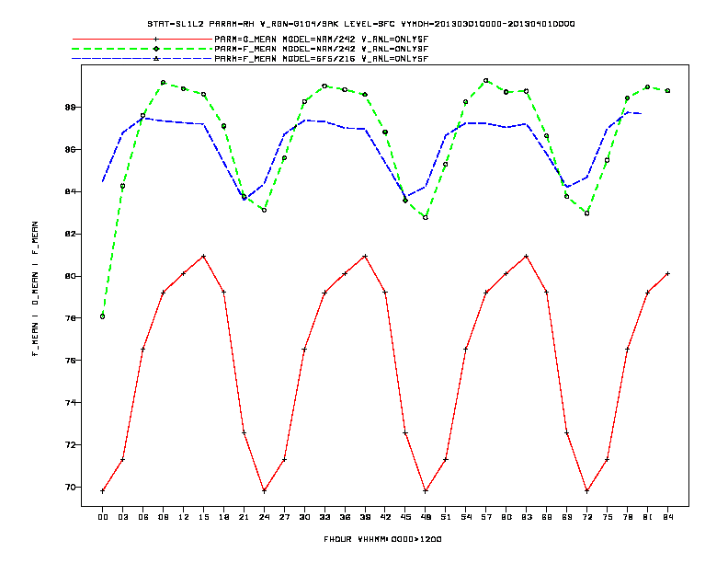The width and height of the screenshot is (728, 563).
Task: Click x-axis tick label 75
Action: click(x=608, y=517)
